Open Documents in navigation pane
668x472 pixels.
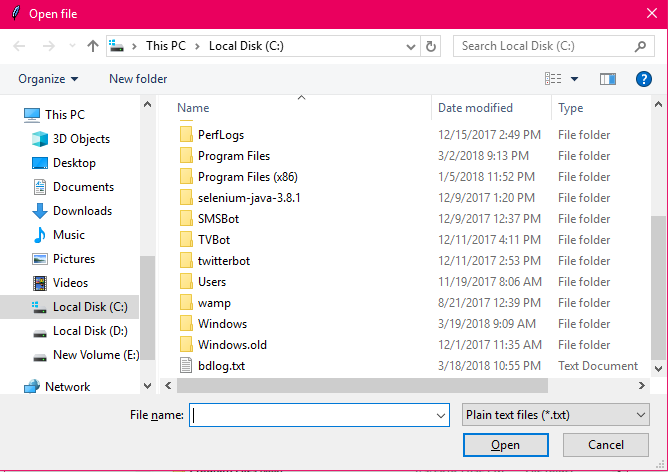click(83, 187)
